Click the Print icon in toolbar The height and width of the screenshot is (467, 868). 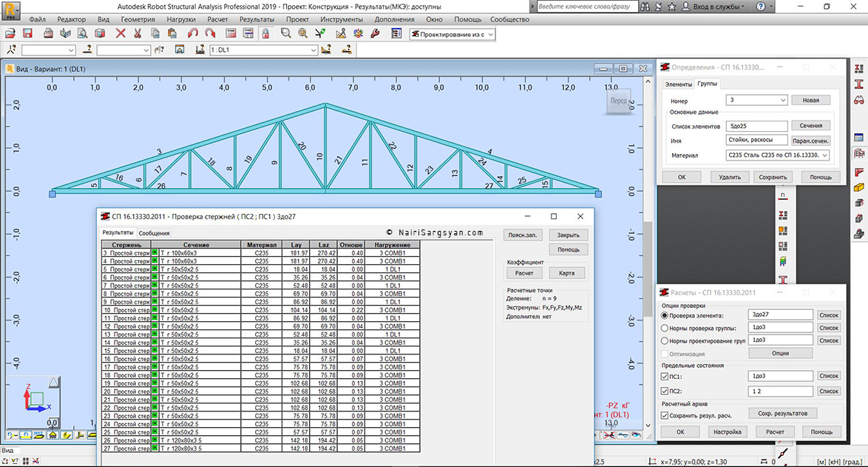[x=49, y=34]
